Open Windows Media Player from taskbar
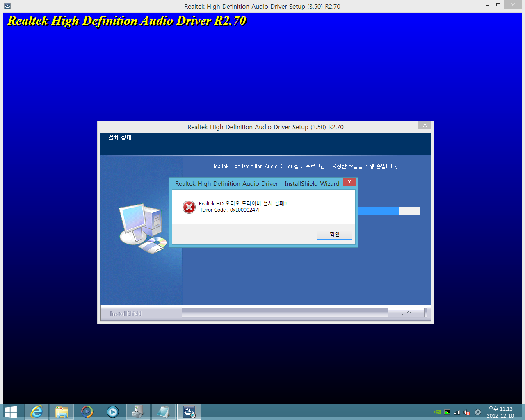Viewport: 525px width, 420px height. [112, 412]
